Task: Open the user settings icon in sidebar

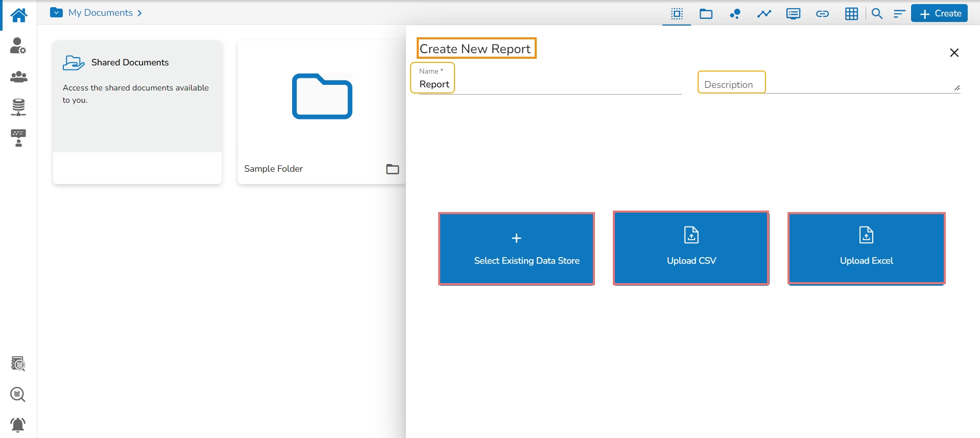Action: 18,46
